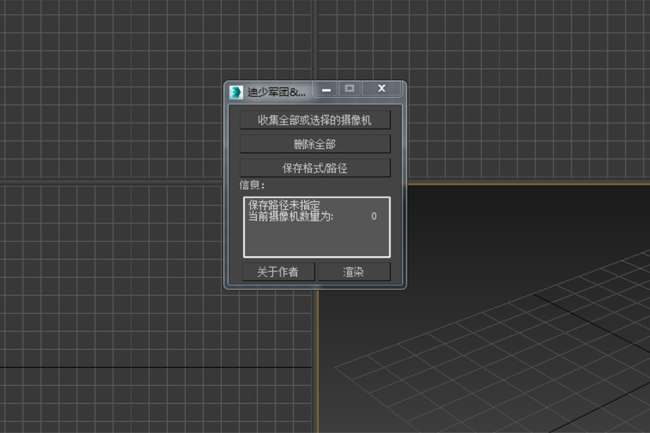Close the 迪少军团 script dialog
Screen dimensions: 650x433
coord(381,90)
